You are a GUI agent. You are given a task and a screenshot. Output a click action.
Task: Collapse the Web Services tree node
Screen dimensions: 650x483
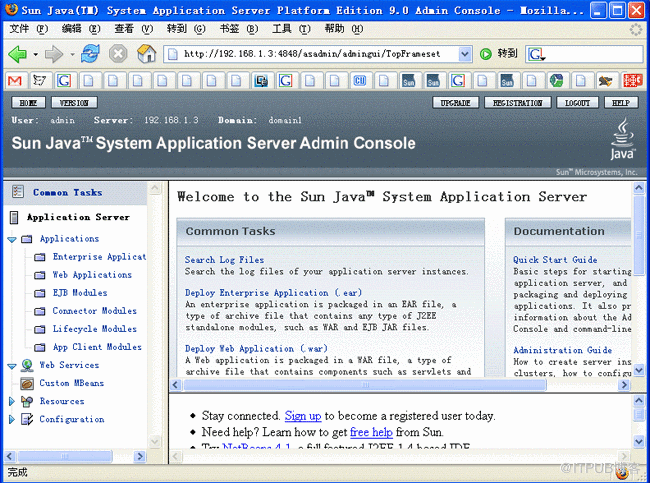[12, 366]
